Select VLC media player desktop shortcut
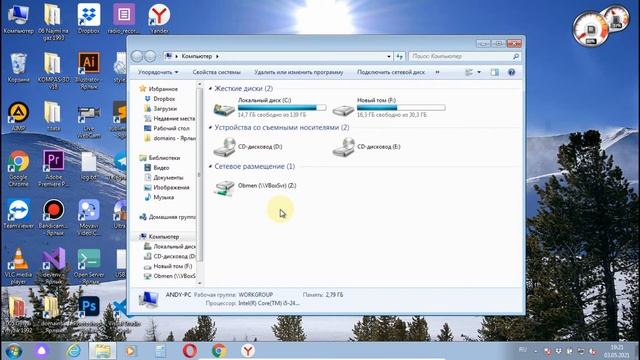The image size is (640, 360). click(18, 266)
